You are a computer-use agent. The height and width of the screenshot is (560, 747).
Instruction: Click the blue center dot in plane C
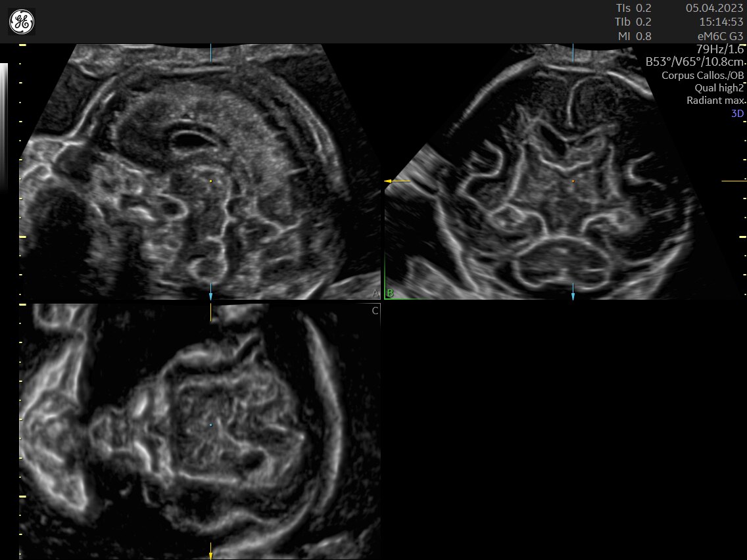[210, 425]
